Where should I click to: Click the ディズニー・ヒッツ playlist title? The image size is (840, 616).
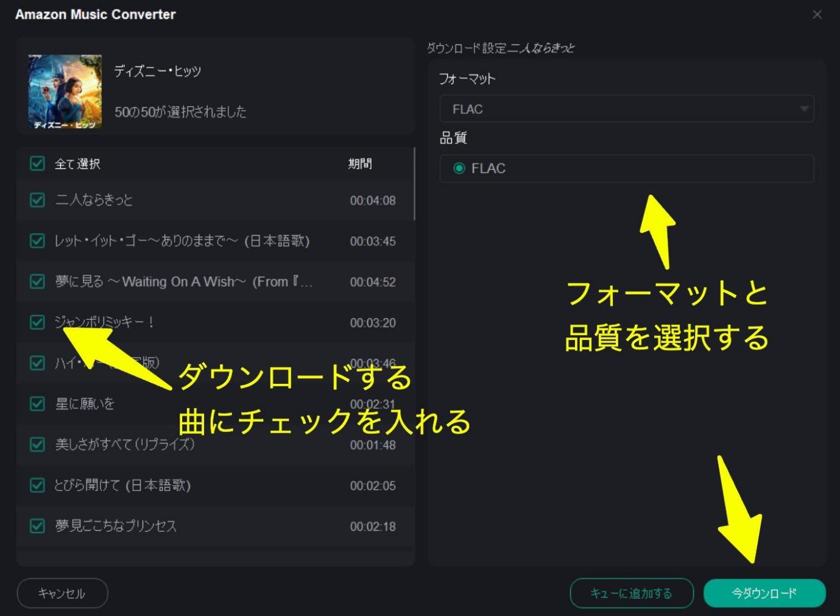[158, 71]
